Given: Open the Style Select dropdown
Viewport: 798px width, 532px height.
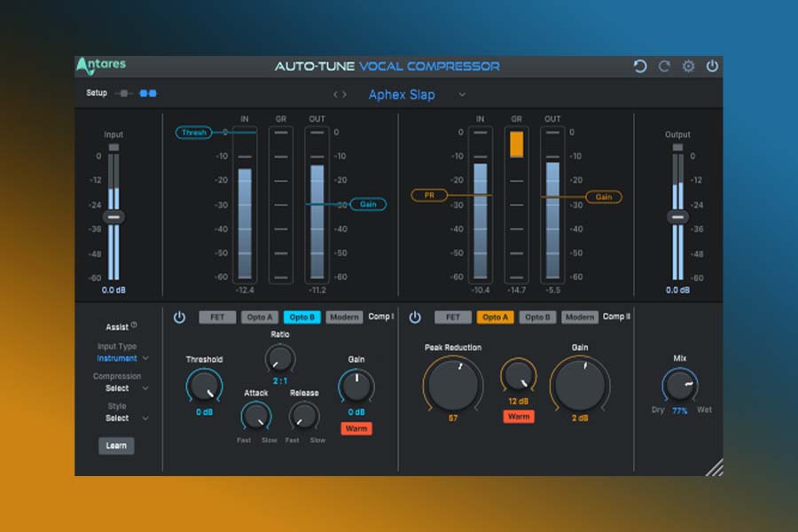Looking at the screenshot, I should tap(127, 419).
